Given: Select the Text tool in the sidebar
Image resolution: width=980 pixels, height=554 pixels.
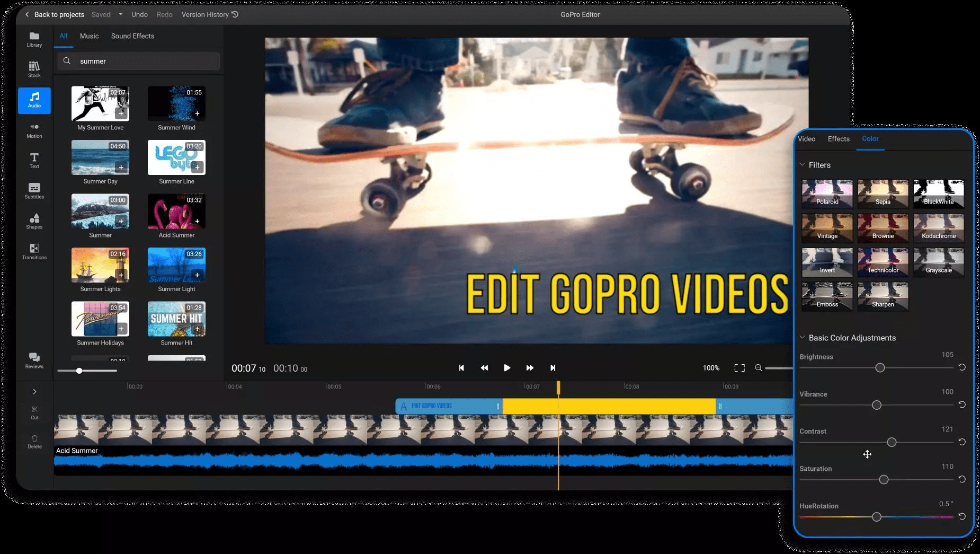Looking at the screenshot, I should point(34,161).
